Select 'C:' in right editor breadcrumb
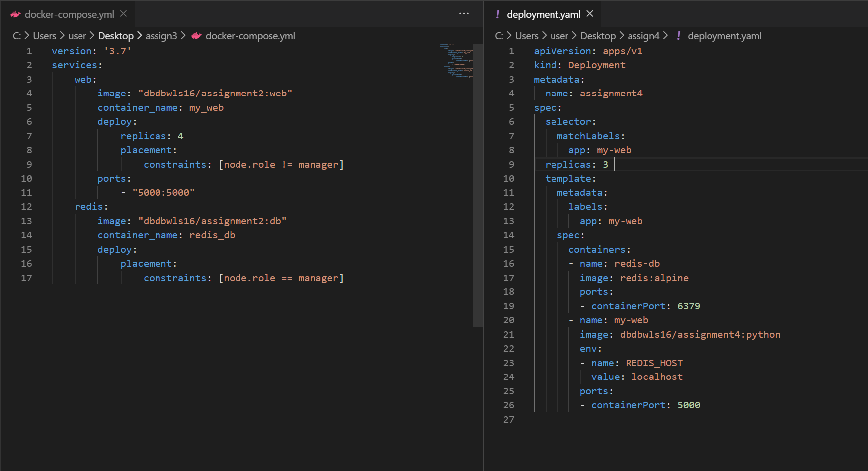This screenshot has height=471, width=868. coord(499,36)
